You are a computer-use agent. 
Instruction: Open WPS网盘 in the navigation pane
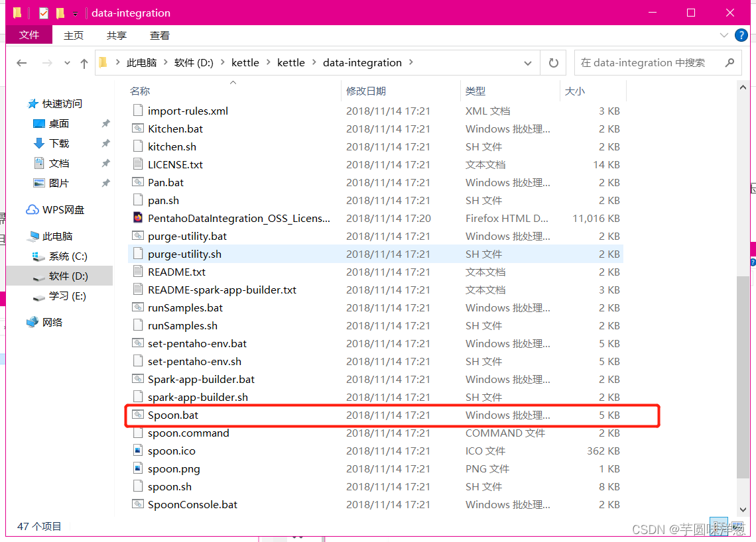[x=63, y=209]
